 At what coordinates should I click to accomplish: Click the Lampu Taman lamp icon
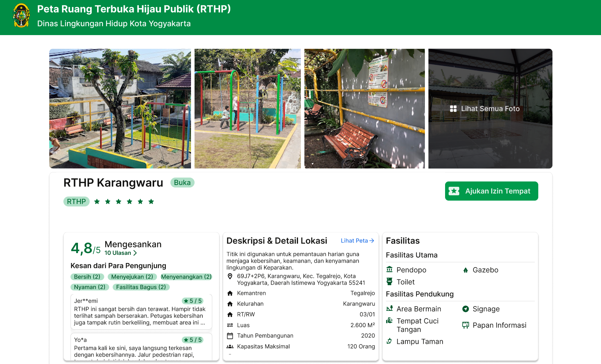[389, 341]
